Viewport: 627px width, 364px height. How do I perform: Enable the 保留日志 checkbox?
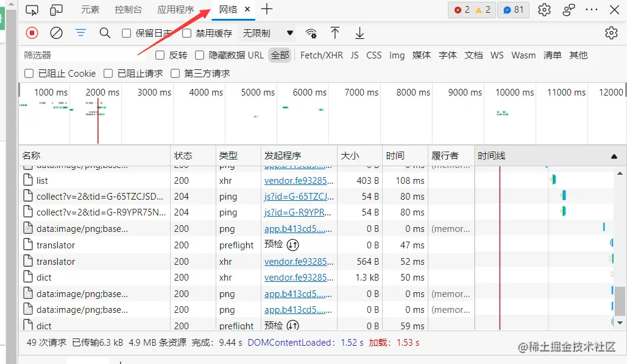tap(126, 33)
